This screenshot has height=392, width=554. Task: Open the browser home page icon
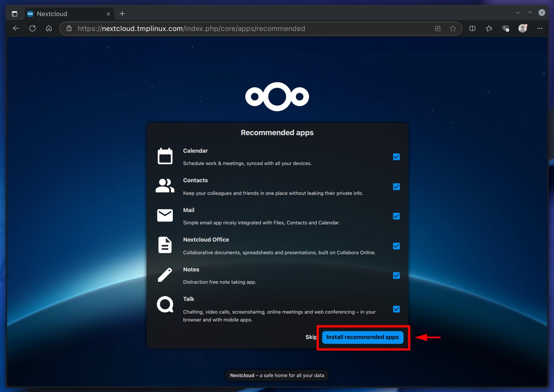tap(49, 28)
